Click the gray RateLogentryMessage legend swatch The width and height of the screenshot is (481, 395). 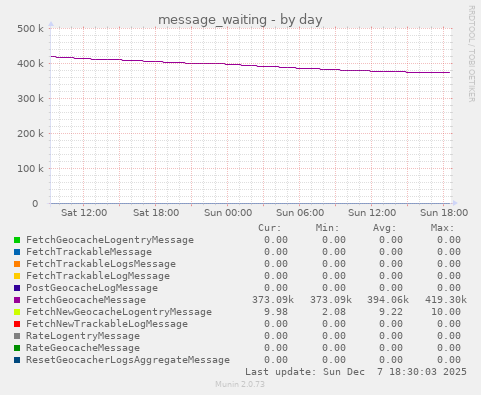[x=17, y=336]
